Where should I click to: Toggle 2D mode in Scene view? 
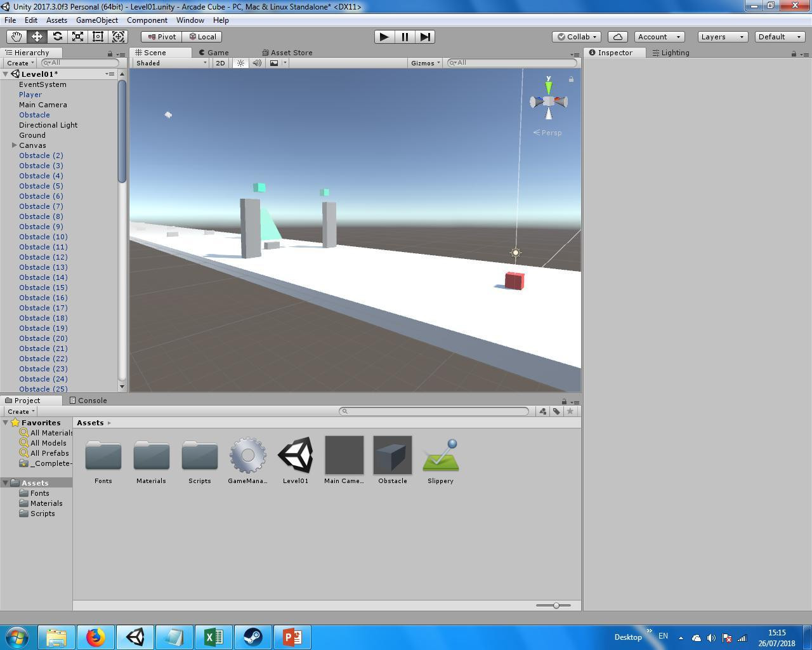point(220,63)
